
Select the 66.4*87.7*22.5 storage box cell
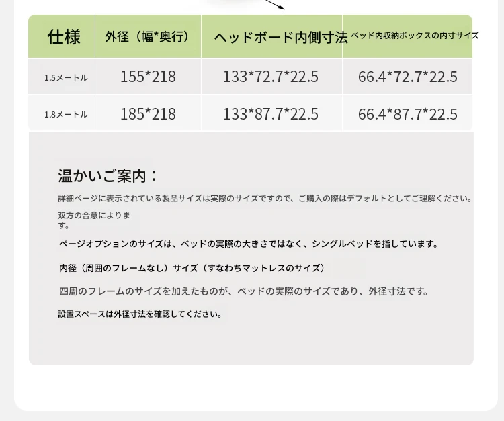407,113
